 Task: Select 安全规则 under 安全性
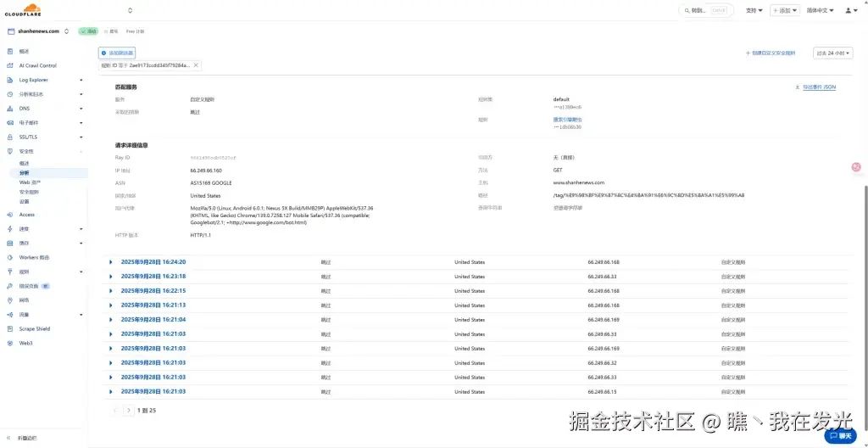point(29,192)
